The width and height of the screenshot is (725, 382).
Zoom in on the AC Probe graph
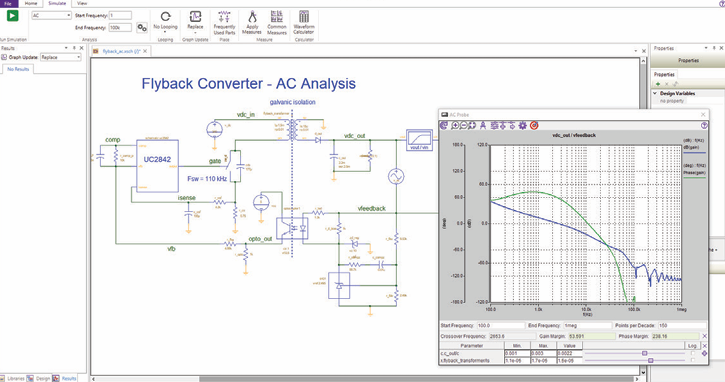tap(455, 125)
